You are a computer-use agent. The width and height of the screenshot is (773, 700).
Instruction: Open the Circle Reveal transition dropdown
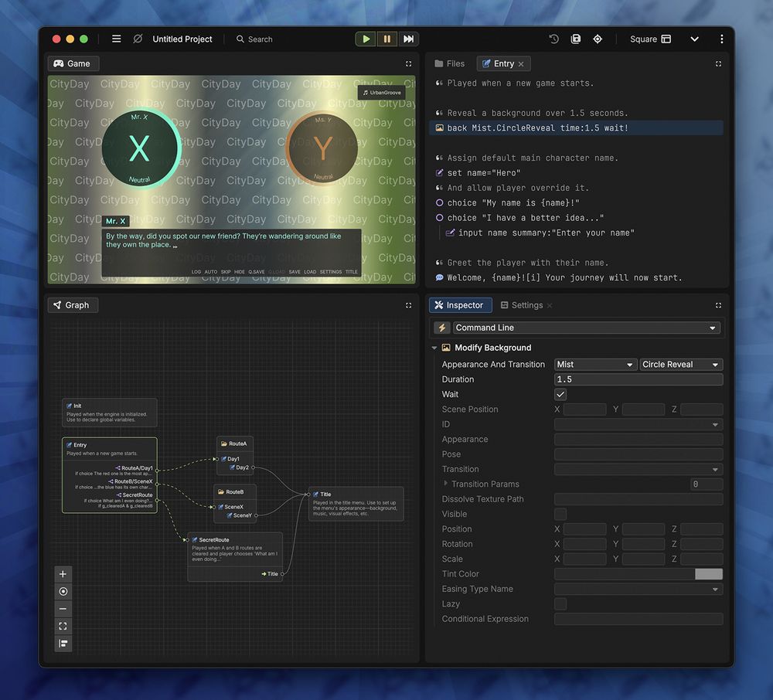[x=681, y=365]
